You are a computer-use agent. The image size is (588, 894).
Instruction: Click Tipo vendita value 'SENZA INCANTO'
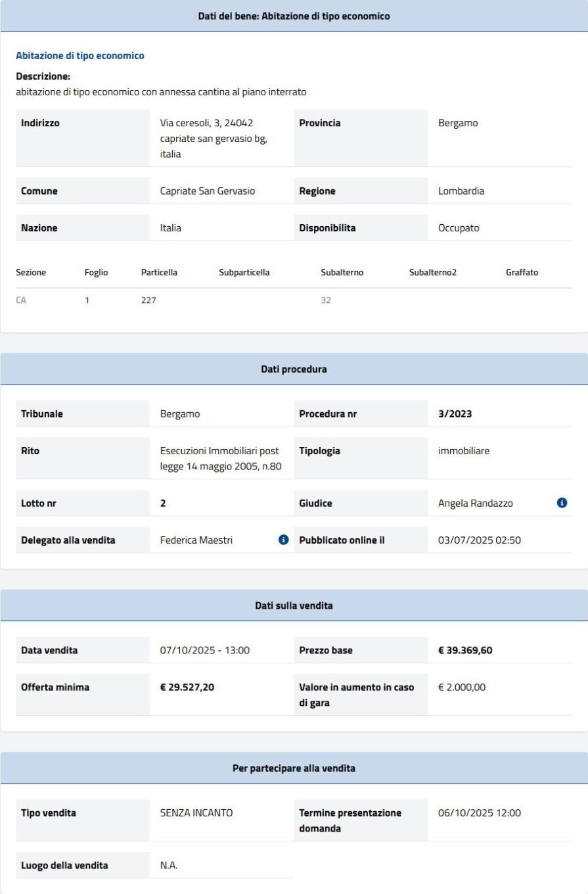[196, 812]
